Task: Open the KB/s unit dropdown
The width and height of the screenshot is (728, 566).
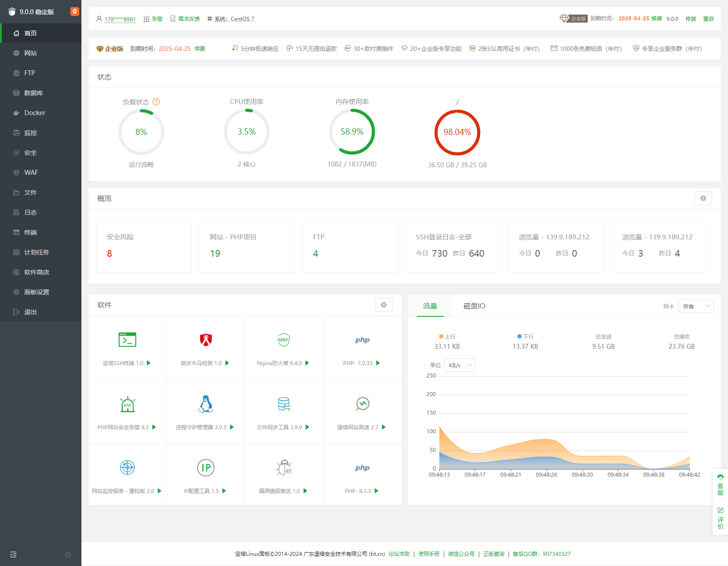Action: (x=459, y=365)
